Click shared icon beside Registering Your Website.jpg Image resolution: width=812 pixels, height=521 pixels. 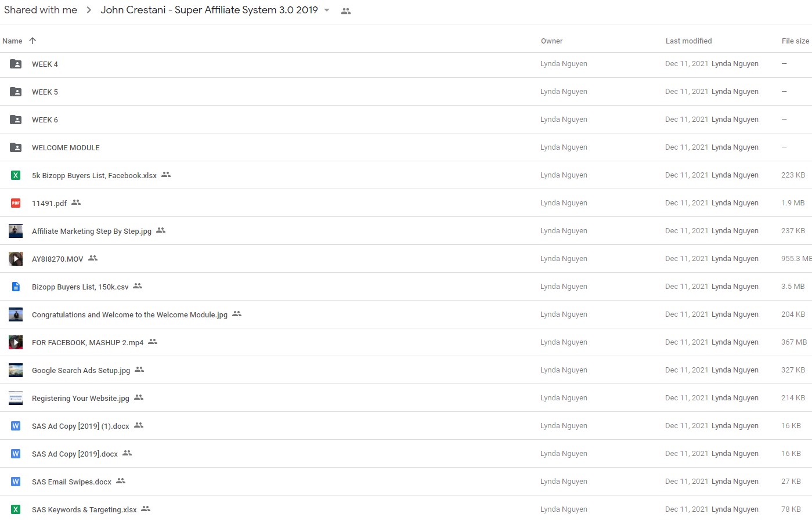pyautogui.click(x=139, y=397)
